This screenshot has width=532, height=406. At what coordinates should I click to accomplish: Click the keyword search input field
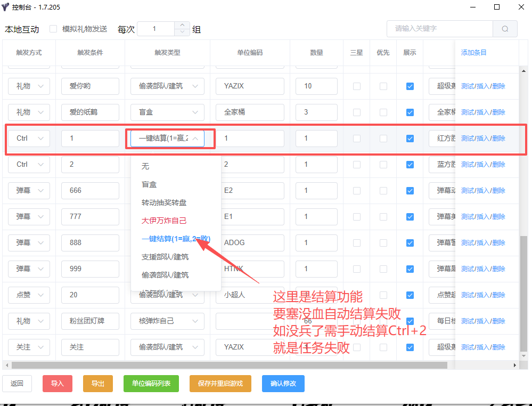coord(439,29)
